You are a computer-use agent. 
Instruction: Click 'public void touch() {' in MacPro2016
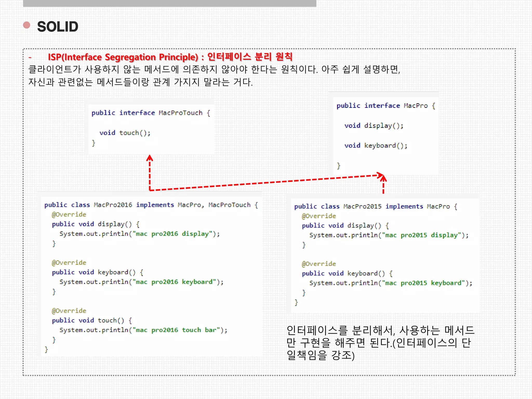[92, 320]
